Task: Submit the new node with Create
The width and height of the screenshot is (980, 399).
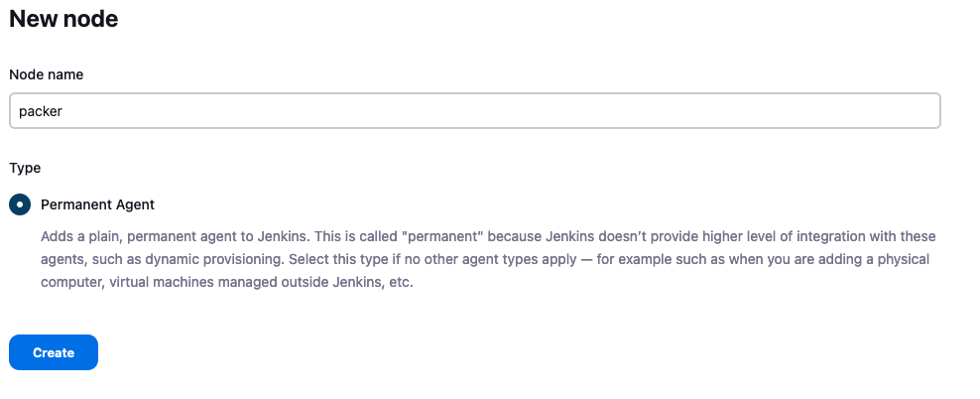Action: point(54,352)
